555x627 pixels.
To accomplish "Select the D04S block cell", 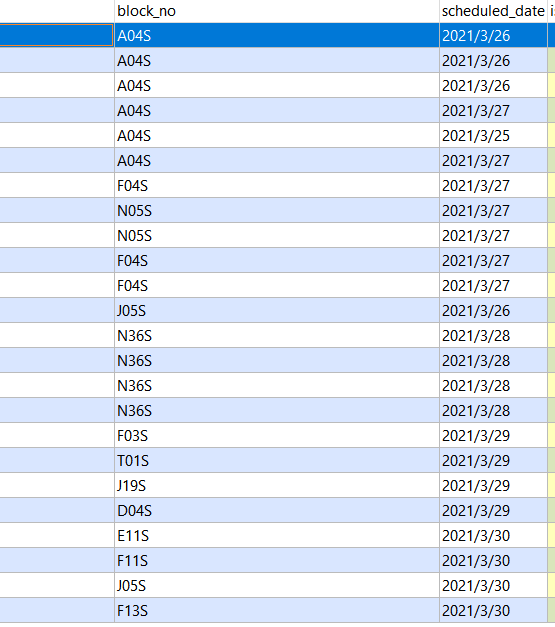I will 277,511.
